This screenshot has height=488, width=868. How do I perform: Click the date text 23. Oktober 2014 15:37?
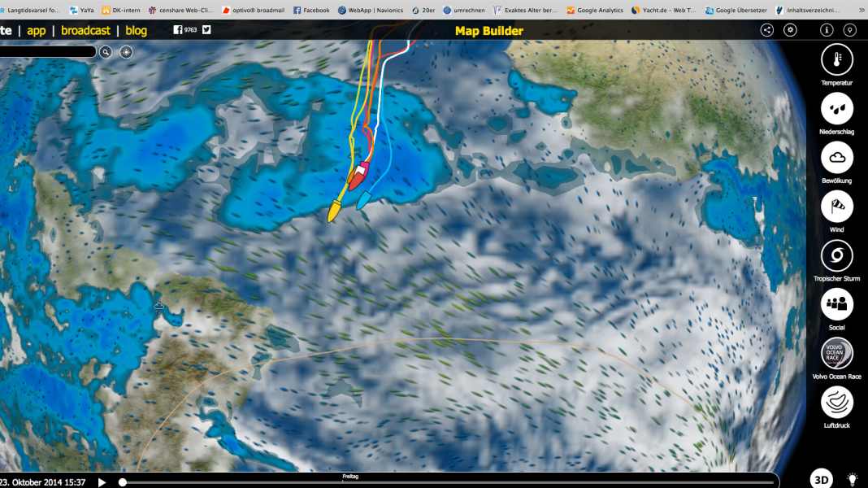point(42,482)
